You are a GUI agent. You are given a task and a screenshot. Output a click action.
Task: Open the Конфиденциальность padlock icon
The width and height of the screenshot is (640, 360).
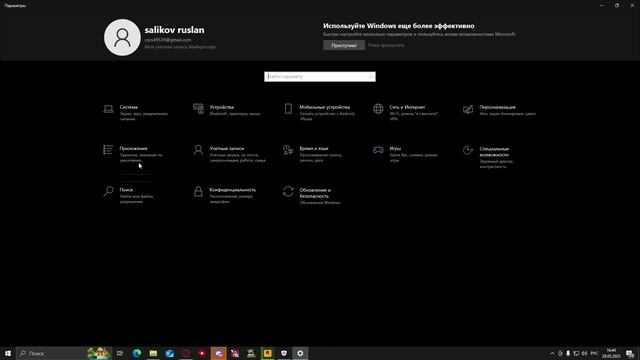click(x=198, y=191)
